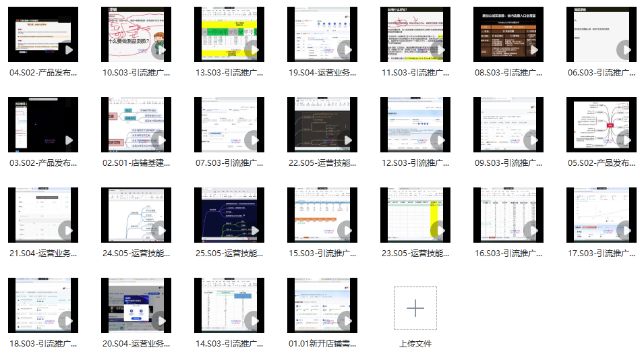Viewport: 644px width, 358px height.
Task: Open video thumbnail 16.S03-引流推广
Action: [508, 215]
